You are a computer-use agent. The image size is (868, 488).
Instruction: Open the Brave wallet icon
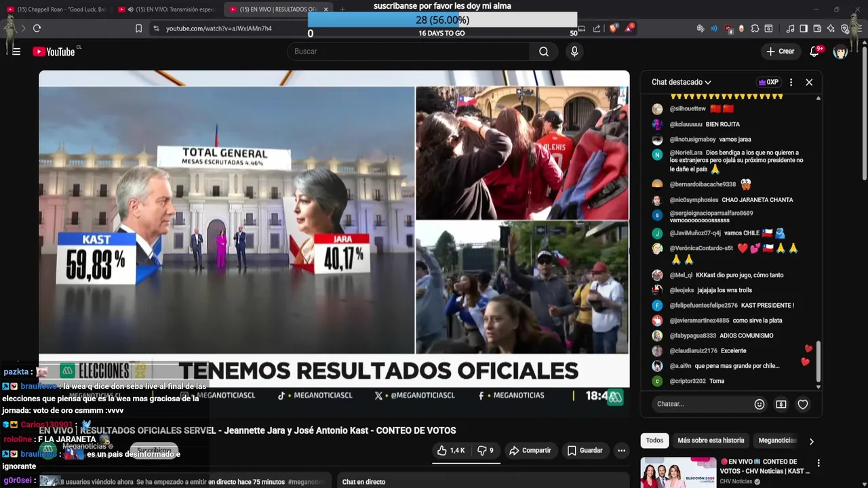[817, 28]
